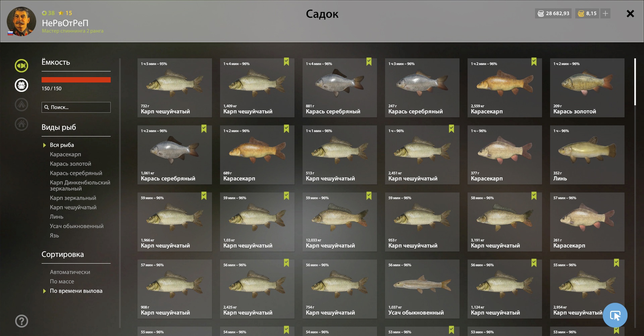Click the silver coins balance 28 682,93
Image resolution: width=644 pixels, height=336 pixels.
pyautogui.click(x=553, y=13)
